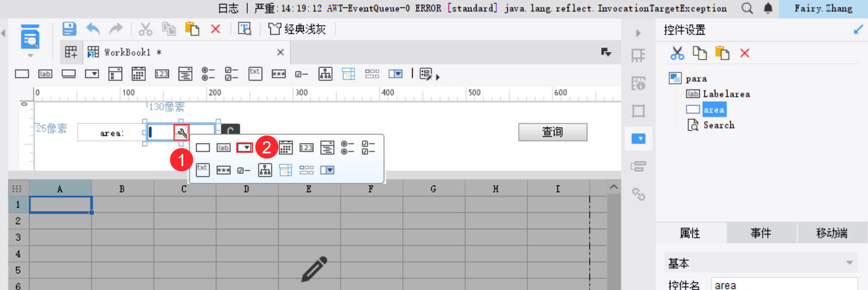This screenshot has height=290, width=868.
Task: Click the blue Undo arrow
Action: point(93,28)
